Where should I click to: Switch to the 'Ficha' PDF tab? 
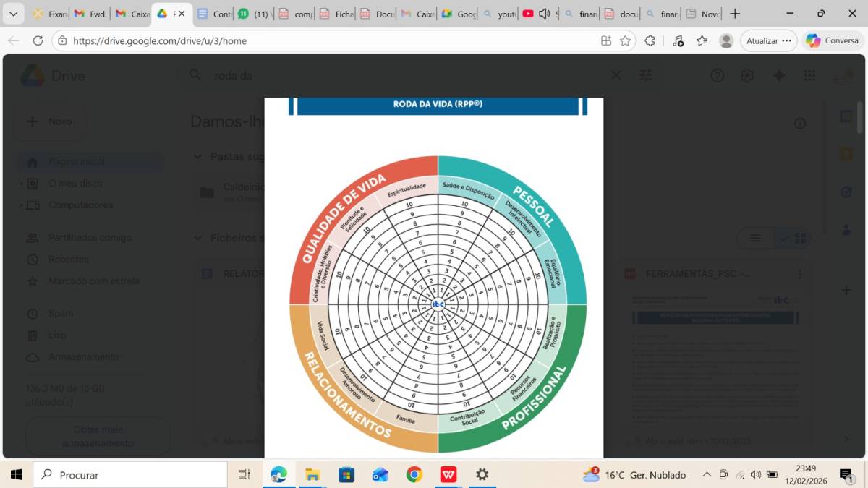tap(337, 14)
